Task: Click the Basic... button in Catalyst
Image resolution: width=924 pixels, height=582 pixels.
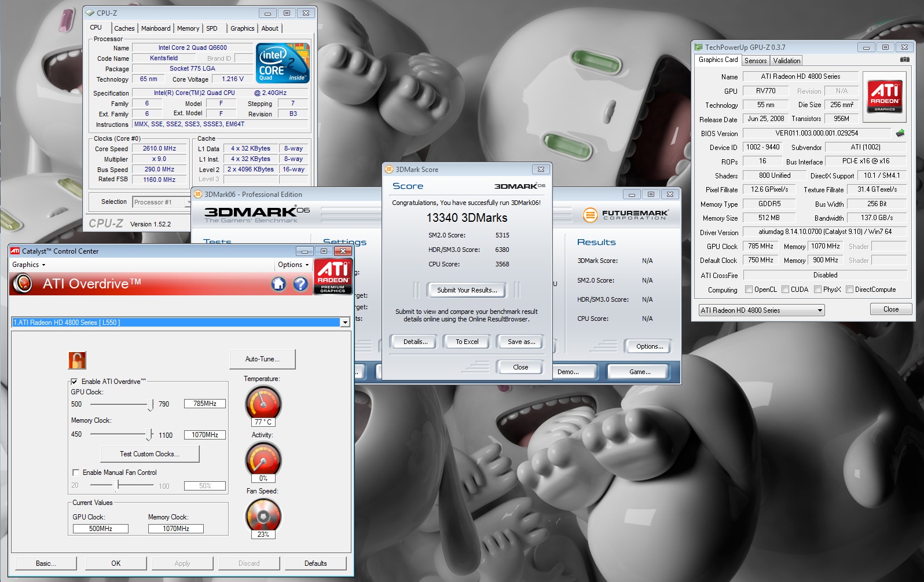Action: coord(46,563)
